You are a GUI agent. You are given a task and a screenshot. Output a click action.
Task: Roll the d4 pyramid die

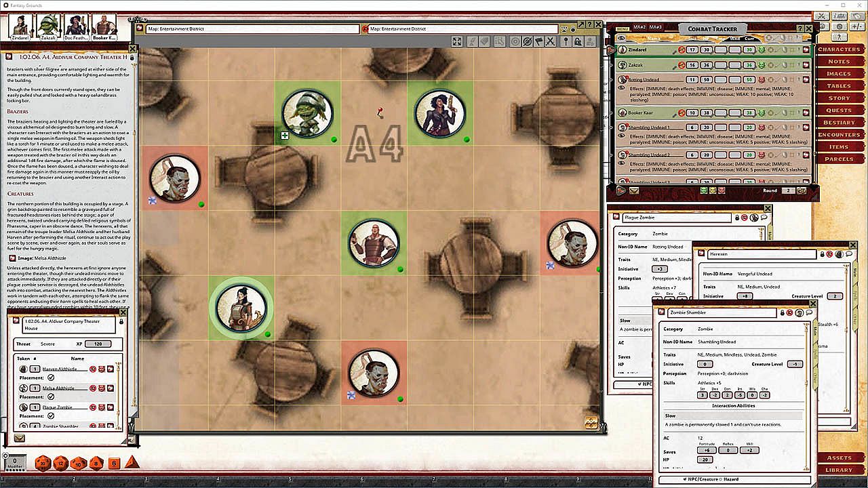tap(132, 463)
